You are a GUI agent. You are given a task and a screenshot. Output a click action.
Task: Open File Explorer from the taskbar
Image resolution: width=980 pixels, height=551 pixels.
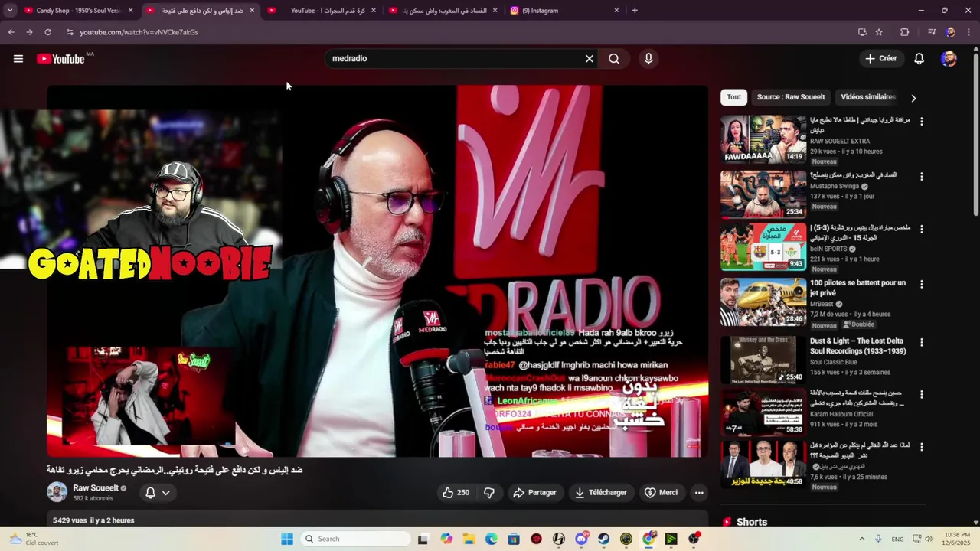click(469, 539)
